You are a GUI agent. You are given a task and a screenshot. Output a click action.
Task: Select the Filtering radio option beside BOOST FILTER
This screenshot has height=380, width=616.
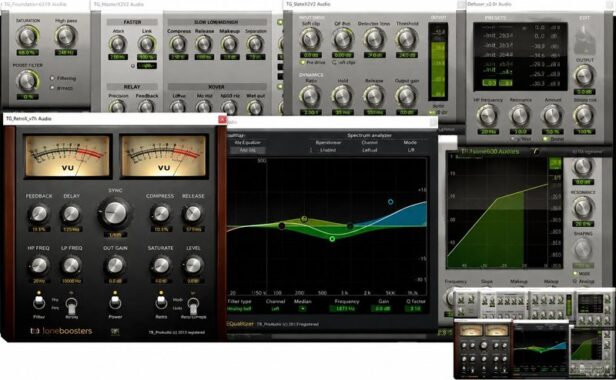point(52,78)
